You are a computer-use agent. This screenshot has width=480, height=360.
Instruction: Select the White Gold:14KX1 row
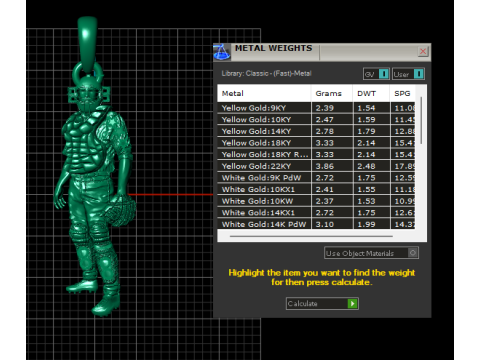click(316, 213)
